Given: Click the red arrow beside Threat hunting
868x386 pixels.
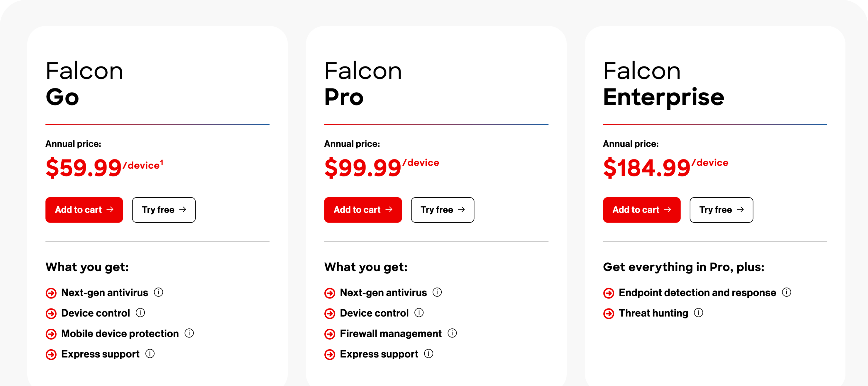Looking at the screenshot, I should click(x=609, y=314).
